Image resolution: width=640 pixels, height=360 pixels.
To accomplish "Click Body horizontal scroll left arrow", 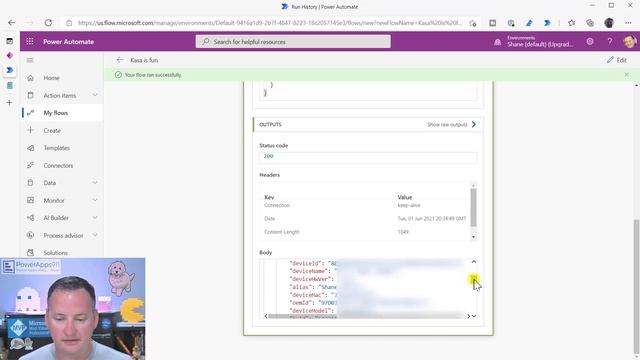I will click(x=266, y=316).
